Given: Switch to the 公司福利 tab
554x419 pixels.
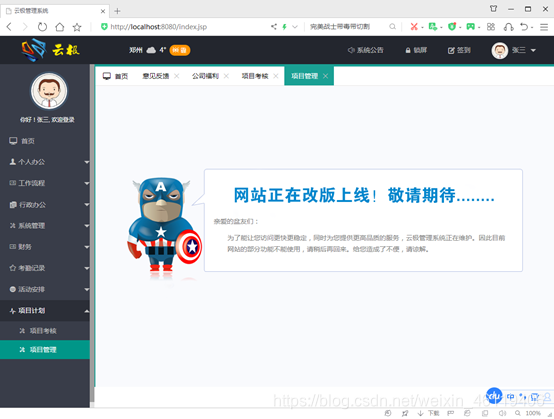Looking at the screenshot, I should [x=205, y=76].
